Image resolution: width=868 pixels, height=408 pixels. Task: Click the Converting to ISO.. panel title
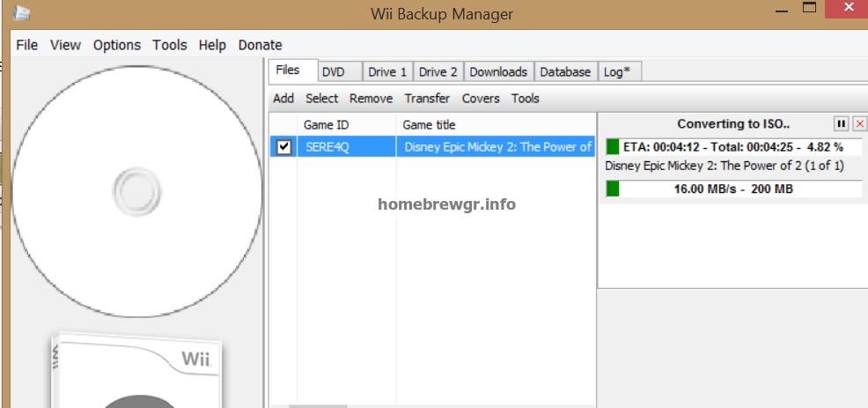coord(733,124)
